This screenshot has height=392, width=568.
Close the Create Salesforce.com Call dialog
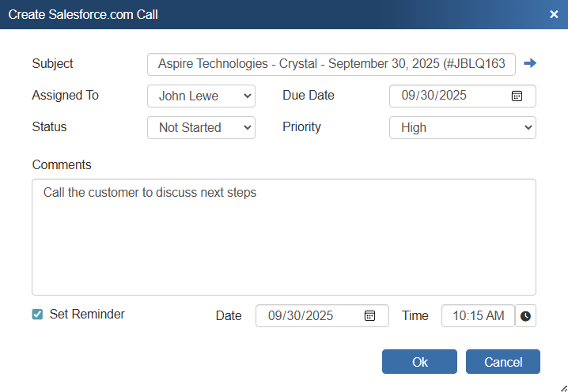554,14
